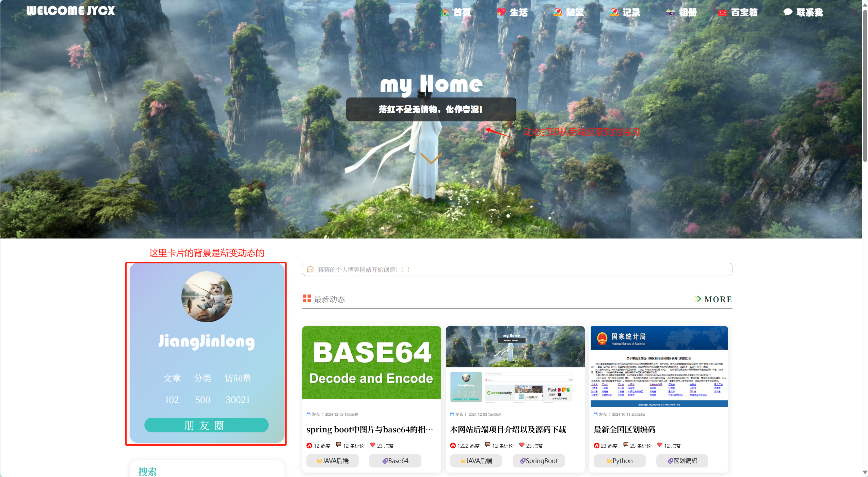Click the heart like icon on 最新全国区划编码 card
The image size is (868, 477).
pos(660,445)
